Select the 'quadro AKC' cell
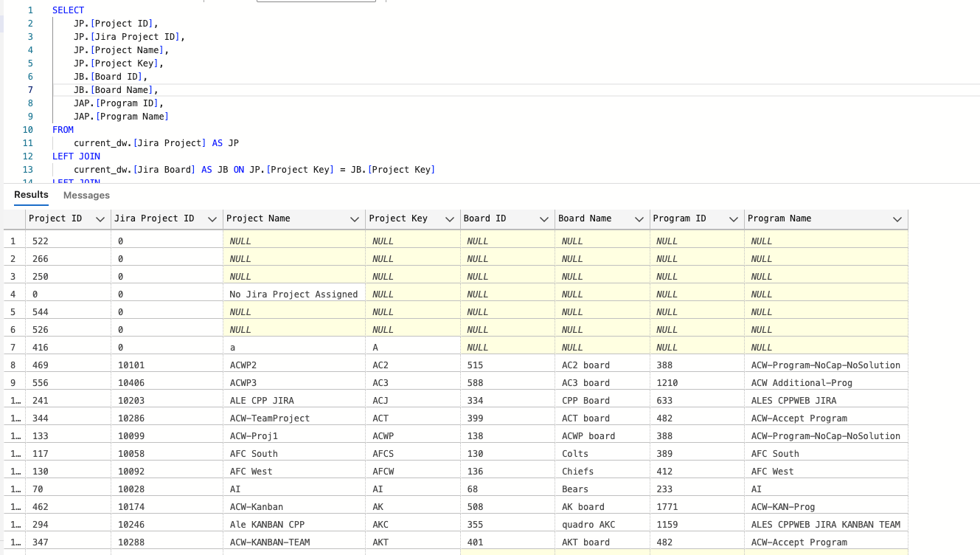Image resolution: width=980 pixels, height=555 pixels. [x=602, y=525]
